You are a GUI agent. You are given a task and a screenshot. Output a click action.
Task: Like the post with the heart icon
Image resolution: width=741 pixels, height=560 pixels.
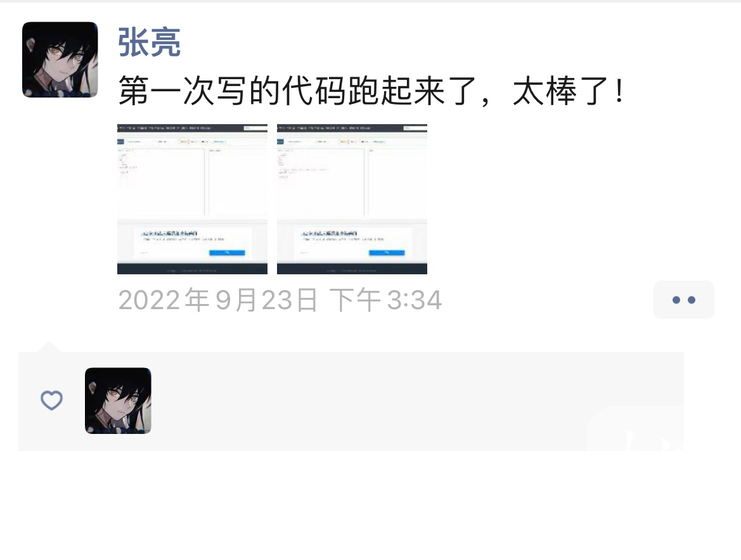click(x=51, y=400)
